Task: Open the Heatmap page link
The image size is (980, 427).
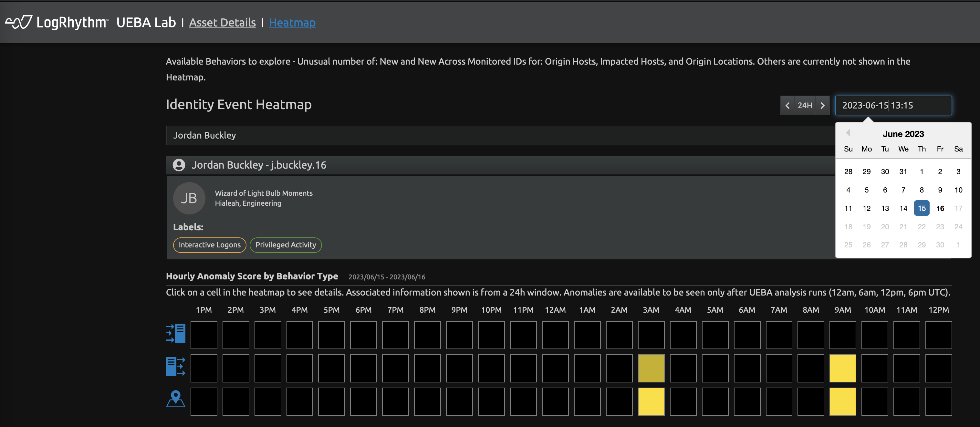Action: click(x=292, y=23)
